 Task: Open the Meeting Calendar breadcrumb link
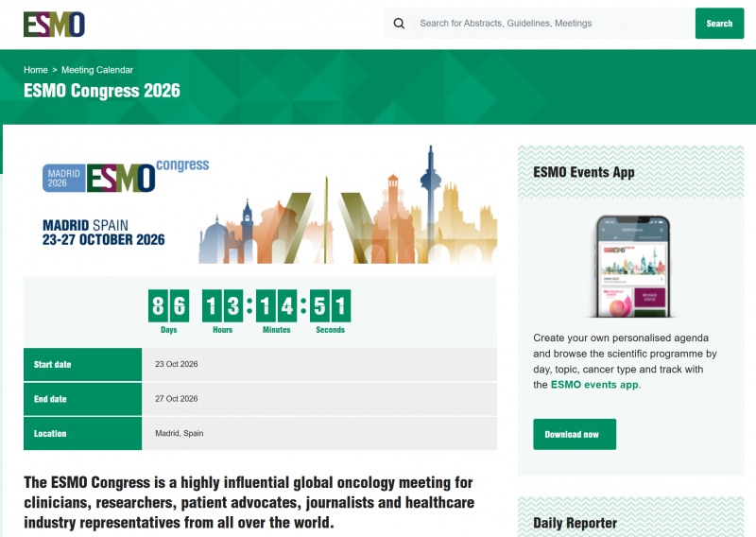tap(97, 70)
